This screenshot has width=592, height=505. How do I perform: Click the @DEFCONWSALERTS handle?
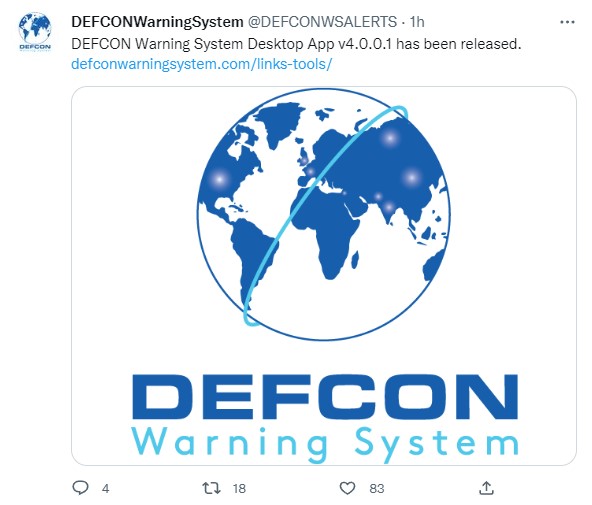322,22
